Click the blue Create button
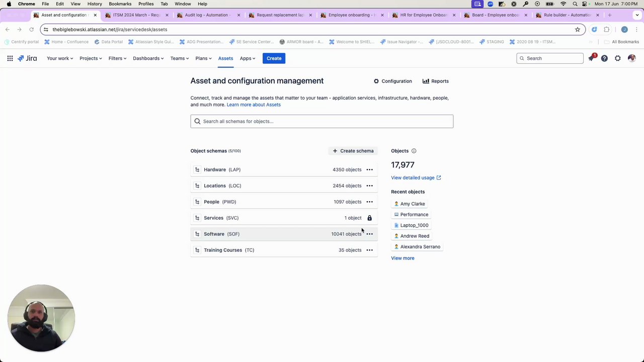 (274, 58)
